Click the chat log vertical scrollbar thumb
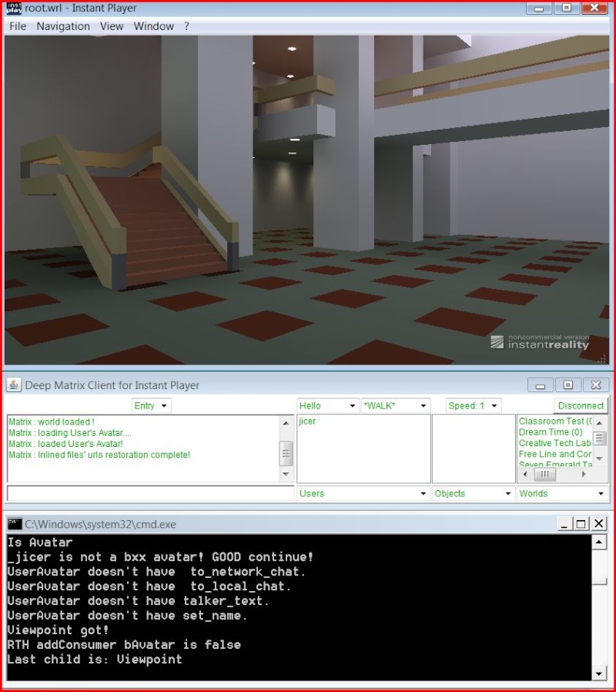Viewport: 616px width, 692px height. [x=286, y=453]
